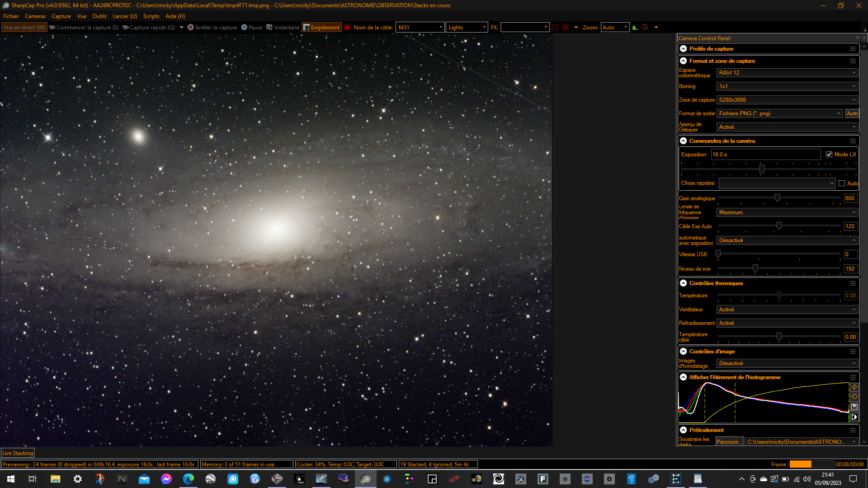The image size is (868, 488).
Task: Click the green histogram icon in toolbar
Action: click(635, 28)
